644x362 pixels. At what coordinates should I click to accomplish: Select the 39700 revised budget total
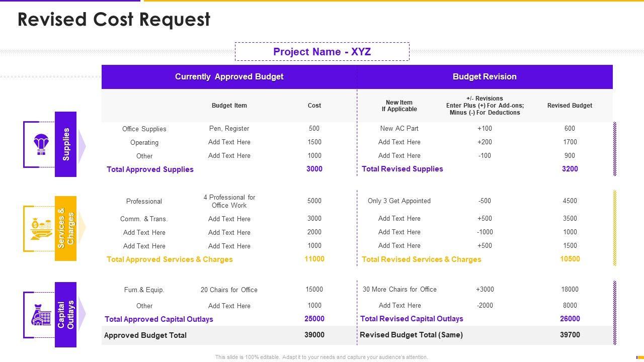tap(570, 335)
